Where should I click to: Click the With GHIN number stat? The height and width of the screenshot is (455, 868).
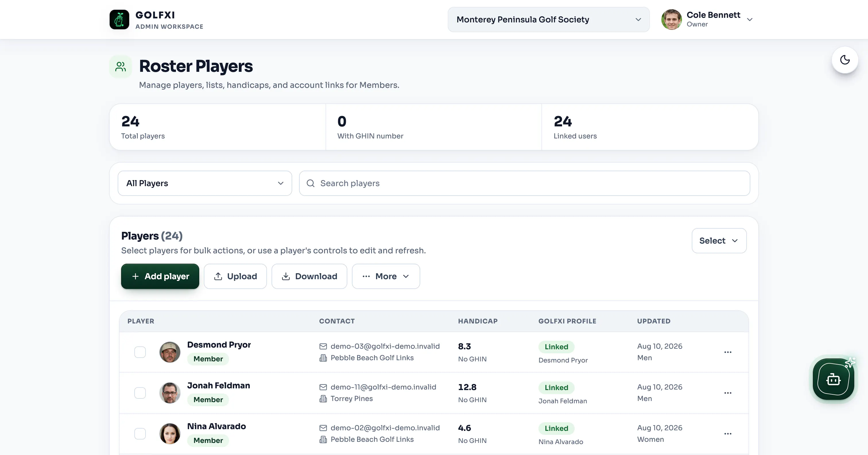(x=434, y=127)
